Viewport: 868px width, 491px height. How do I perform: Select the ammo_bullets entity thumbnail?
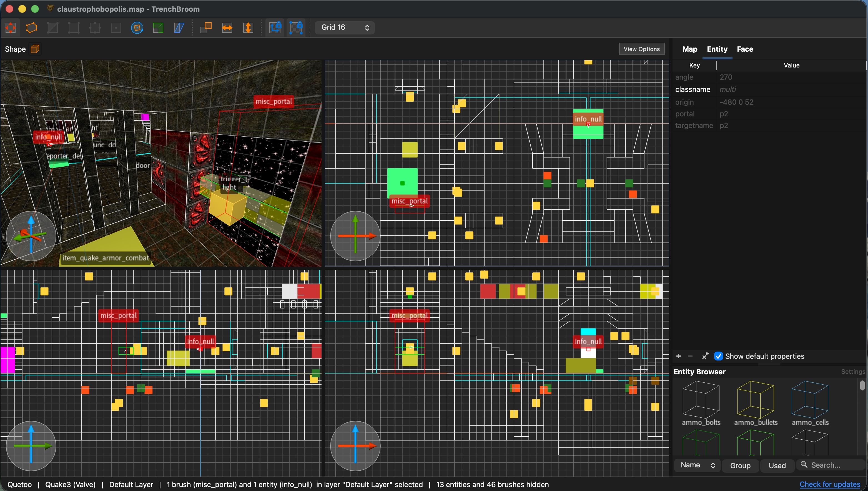point(756,403)
